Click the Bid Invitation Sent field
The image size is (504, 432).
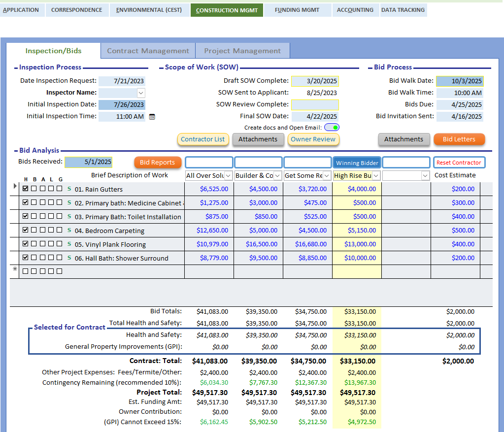(x=460, y=117)
